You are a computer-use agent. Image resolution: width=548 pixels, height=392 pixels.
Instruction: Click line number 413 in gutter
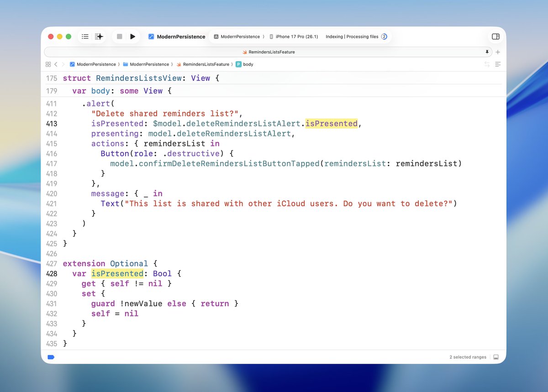click(x=52, y=124)
